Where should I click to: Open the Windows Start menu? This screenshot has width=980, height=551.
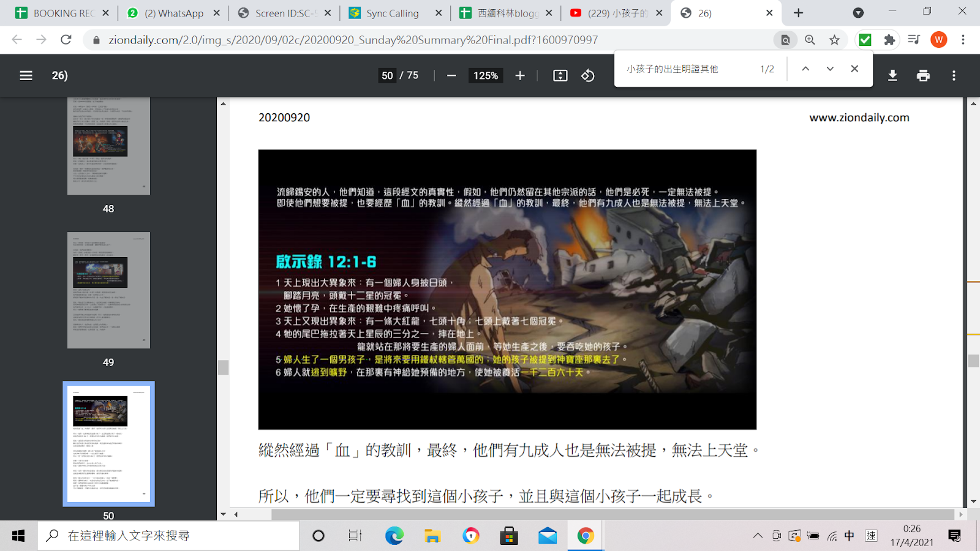point(18,536)
